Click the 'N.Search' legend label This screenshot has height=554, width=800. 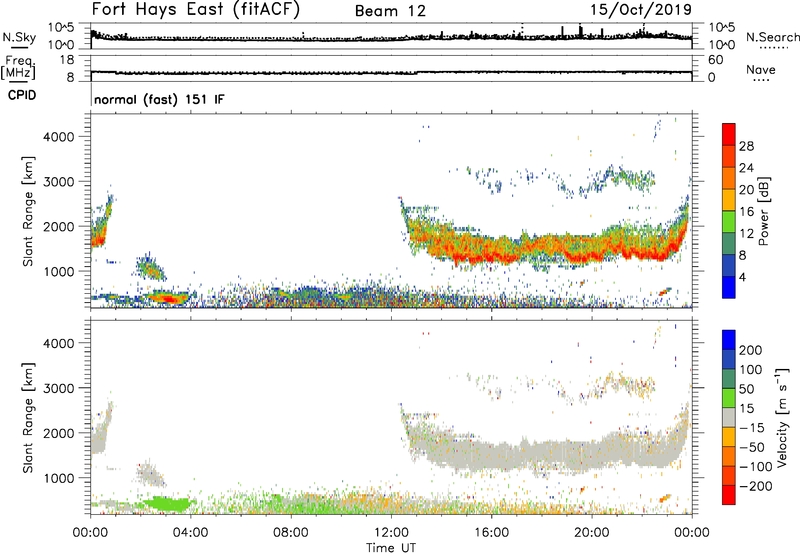point(773,37)
